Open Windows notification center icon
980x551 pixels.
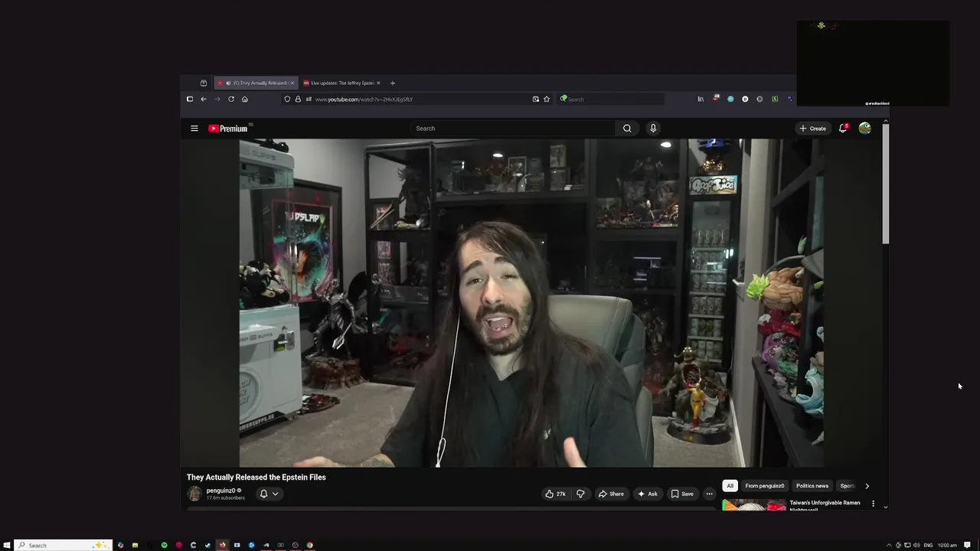point(968,545)
